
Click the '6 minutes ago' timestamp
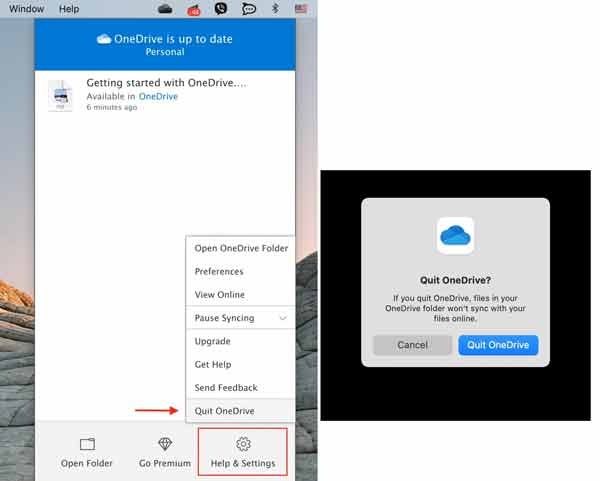point(112,108)
